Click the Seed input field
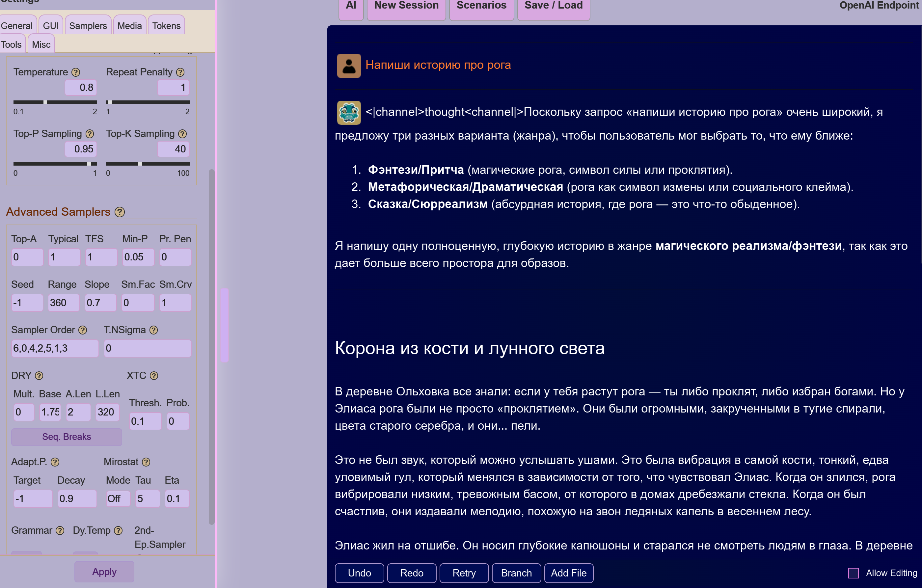The image size is (922, 588). [x=27, y=303]
